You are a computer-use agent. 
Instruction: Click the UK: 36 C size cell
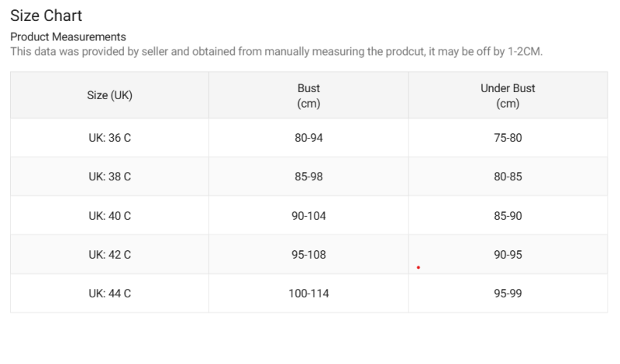tap(109, 138)
